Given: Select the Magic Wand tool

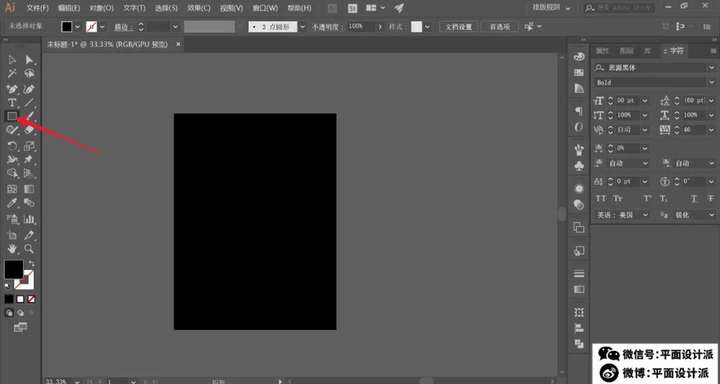Looking at the screenshot, I should pos(12,73).
